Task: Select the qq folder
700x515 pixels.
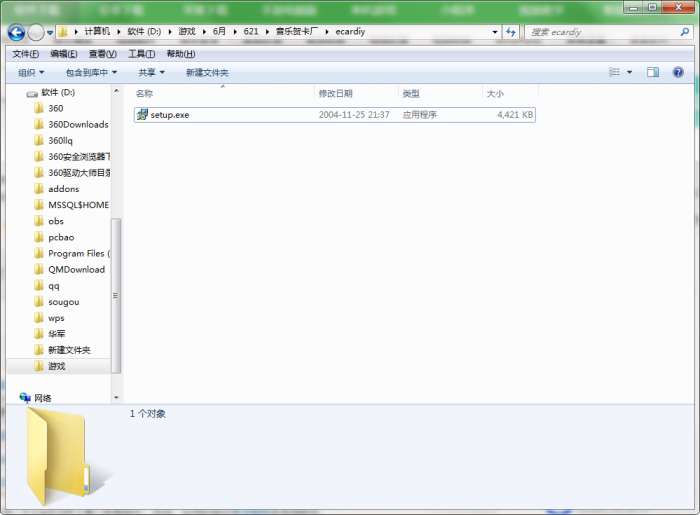Action: click(54, 286)
